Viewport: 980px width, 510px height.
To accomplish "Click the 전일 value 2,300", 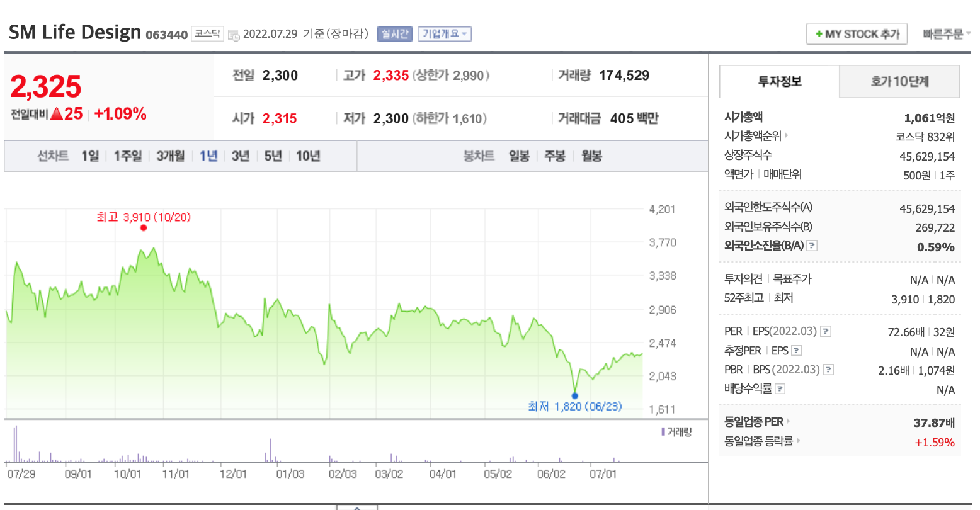I will pos(280,76).
